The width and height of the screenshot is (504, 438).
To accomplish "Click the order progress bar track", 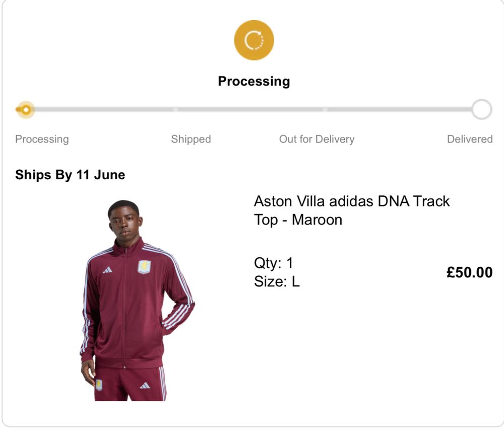I will click(252, 109).
